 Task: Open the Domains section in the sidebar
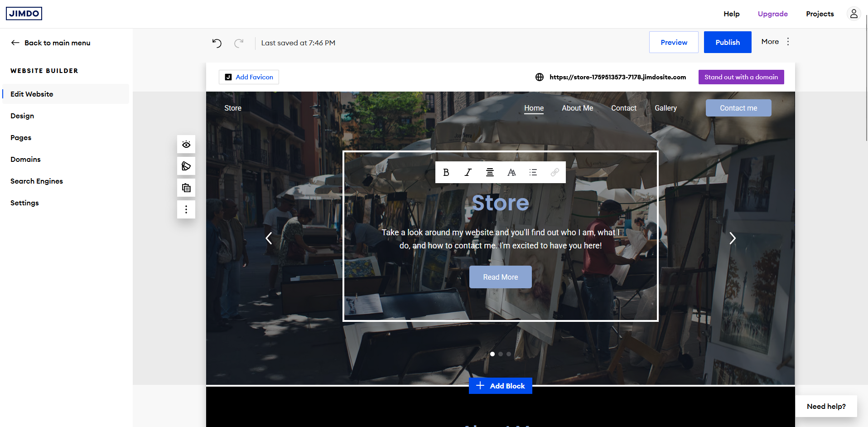click(25, 159)
